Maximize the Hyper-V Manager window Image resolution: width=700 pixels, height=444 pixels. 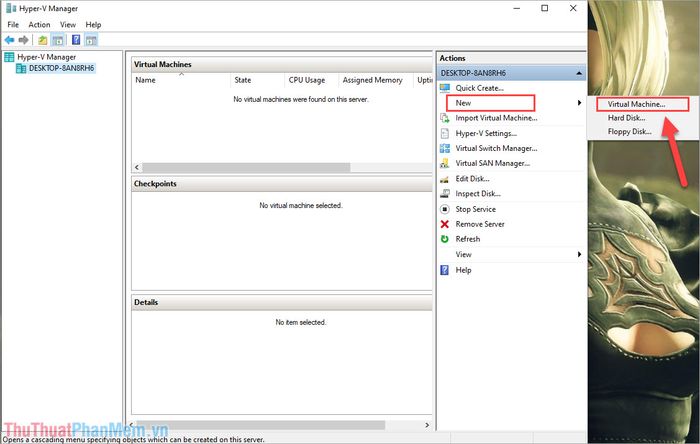click(545, 8)
